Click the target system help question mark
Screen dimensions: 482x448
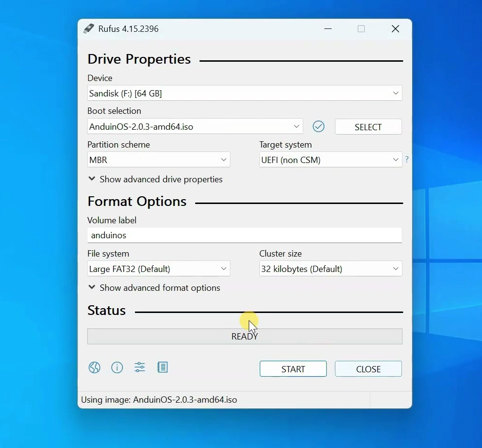pyautogui.click(x=407, y=159)
